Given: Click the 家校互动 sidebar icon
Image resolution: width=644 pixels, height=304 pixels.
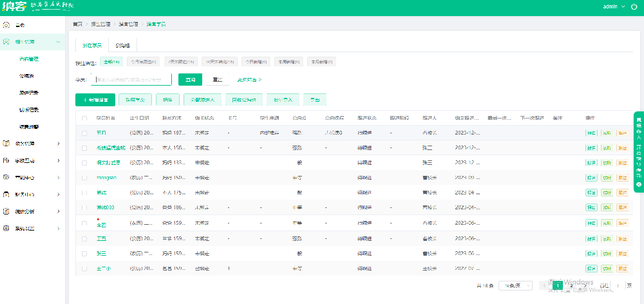Looking at the screenshot, I should (6, 160).
